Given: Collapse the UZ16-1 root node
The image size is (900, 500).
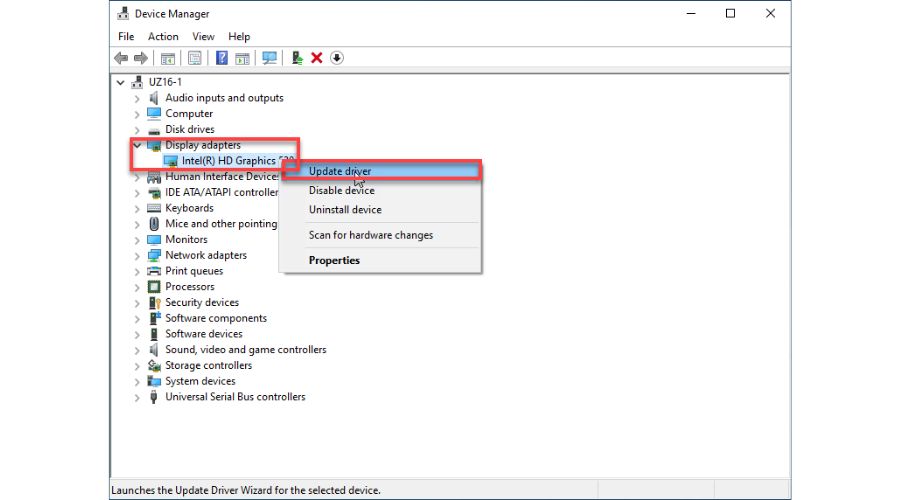Looking at the screenshot, I should (120, 83).
